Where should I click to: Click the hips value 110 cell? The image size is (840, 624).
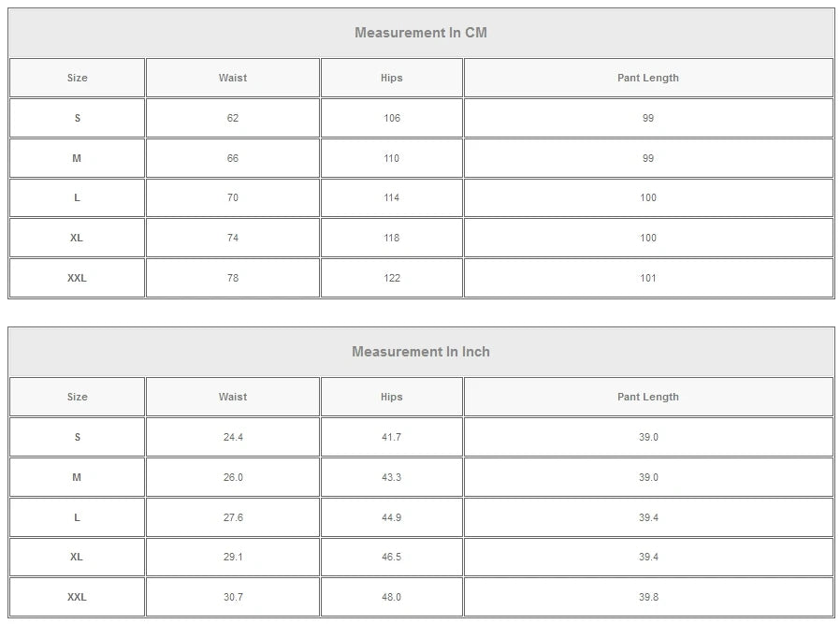392,158
